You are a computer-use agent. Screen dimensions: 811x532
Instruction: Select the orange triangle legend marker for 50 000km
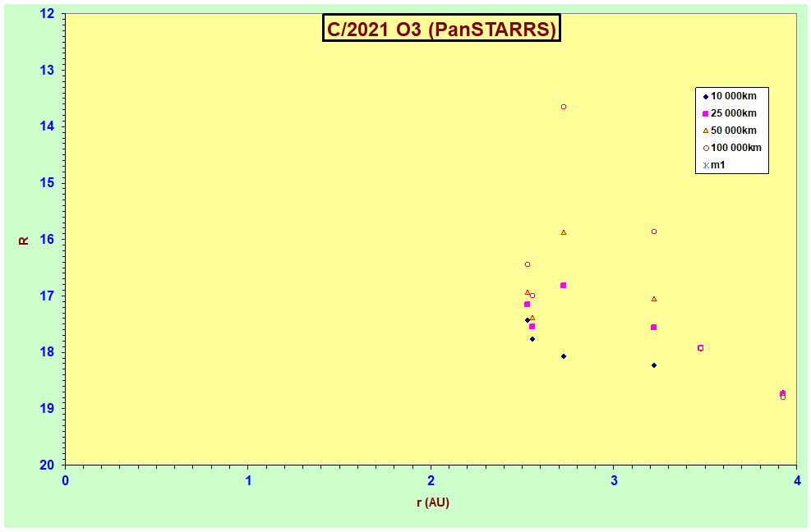click(706, 131)
